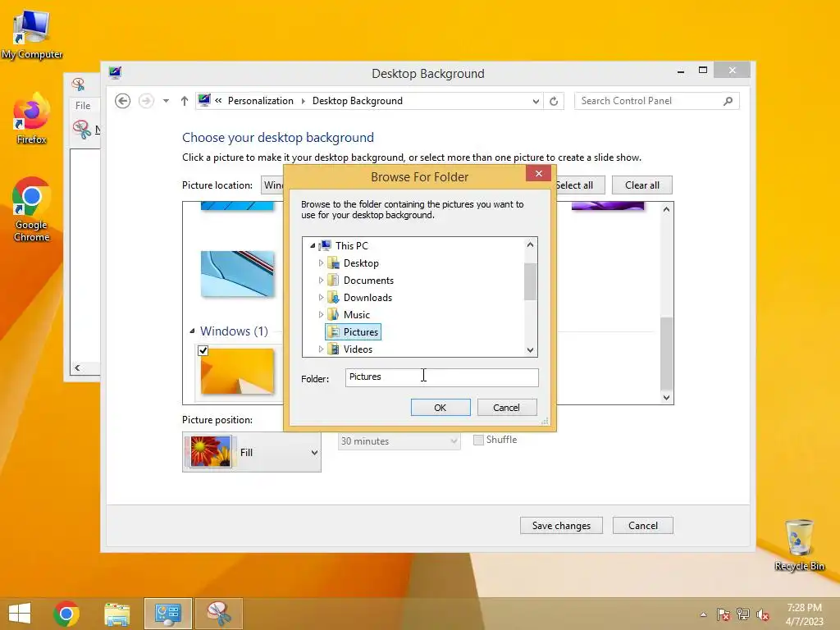Click the network tray icon

(x=743, y=614)
